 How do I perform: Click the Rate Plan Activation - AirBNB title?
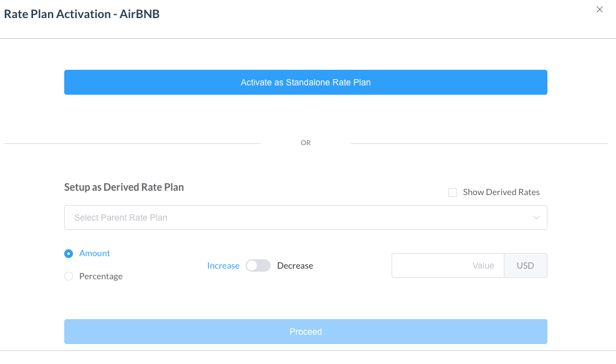(82, 14)
